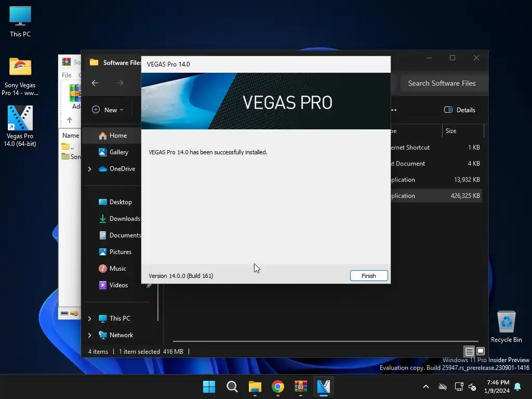Launch Vegas Pro 14.0 (64-bit) desktop shortcut
Image resolution: width=532 pixels, height=399 pixels.
point(20,126)
